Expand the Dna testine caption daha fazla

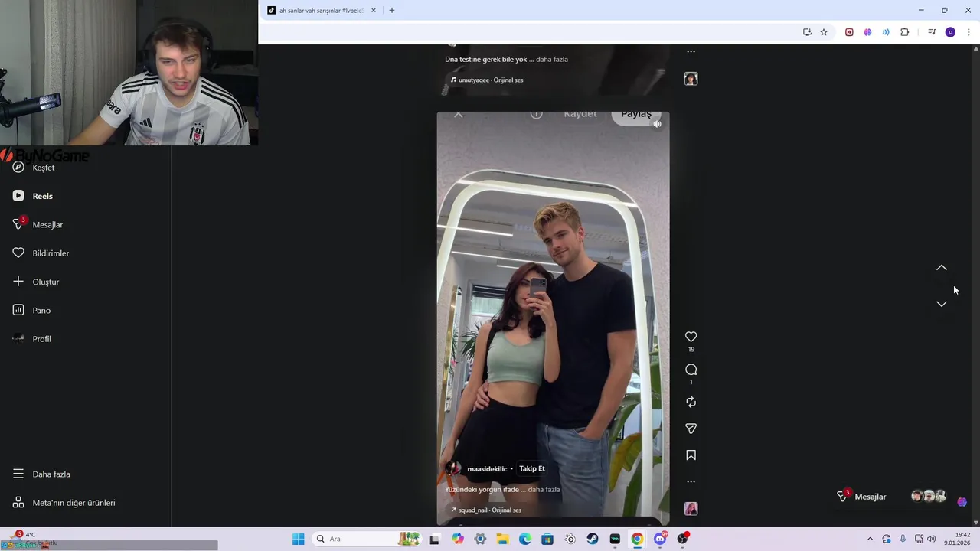tap(552, 59)
